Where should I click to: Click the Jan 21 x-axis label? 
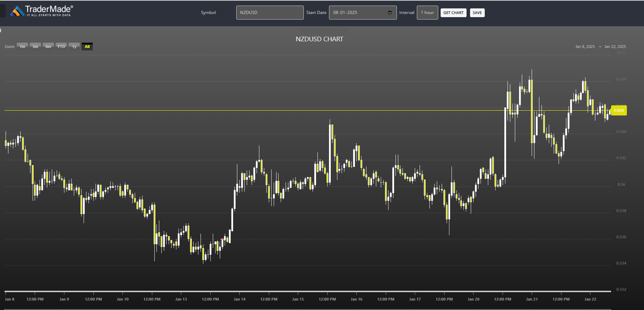click(x=532, y=299)
